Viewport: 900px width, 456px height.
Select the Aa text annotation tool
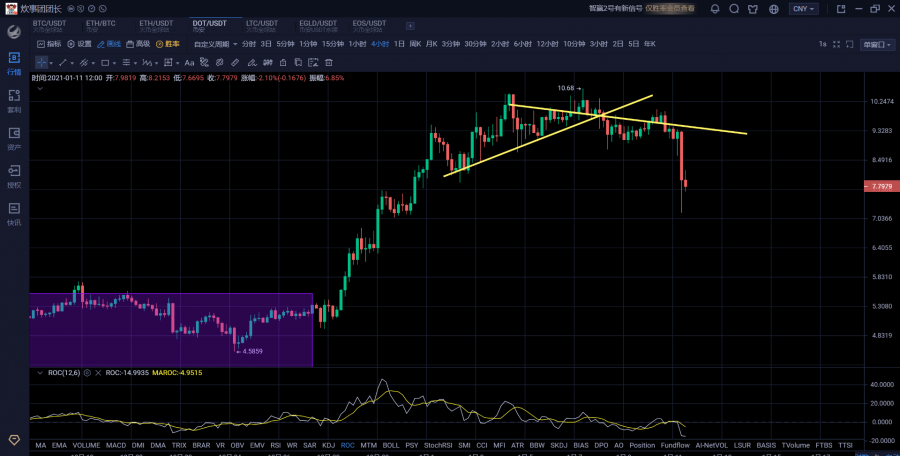pos(189,63)
